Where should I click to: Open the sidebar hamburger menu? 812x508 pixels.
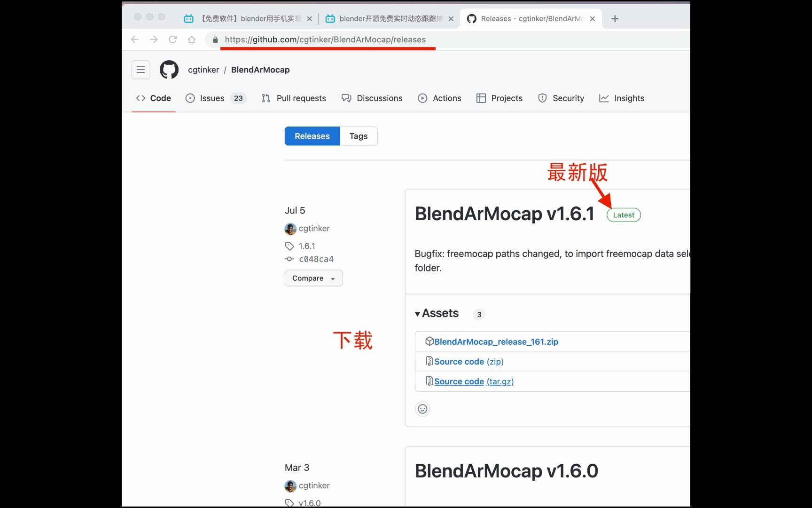point(140,69)
